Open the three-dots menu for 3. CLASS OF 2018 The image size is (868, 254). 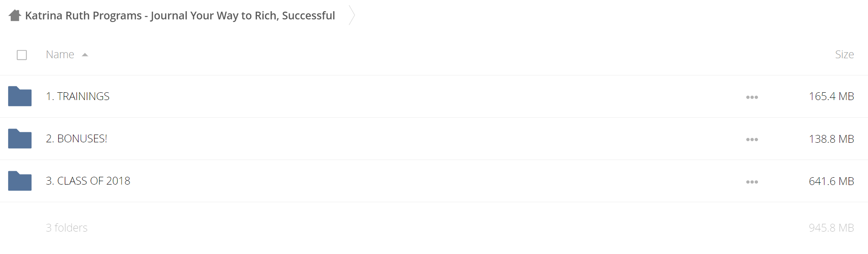(x=752, y=182)
